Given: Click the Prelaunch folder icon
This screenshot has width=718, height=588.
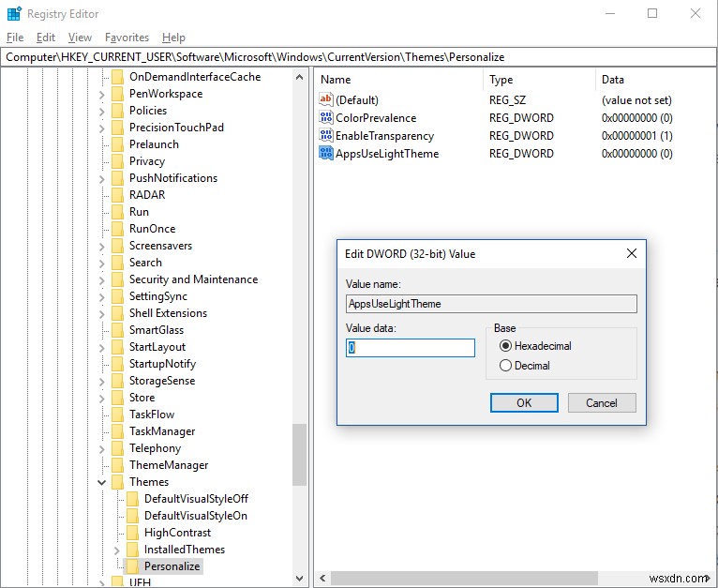Looking at the screenshot, I should pos(118,144).
